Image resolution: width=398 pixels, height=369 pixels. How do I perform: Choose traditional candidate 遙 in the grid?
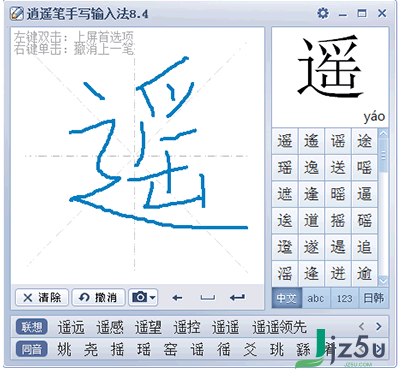pyautogui.click(x=311, y=141)
